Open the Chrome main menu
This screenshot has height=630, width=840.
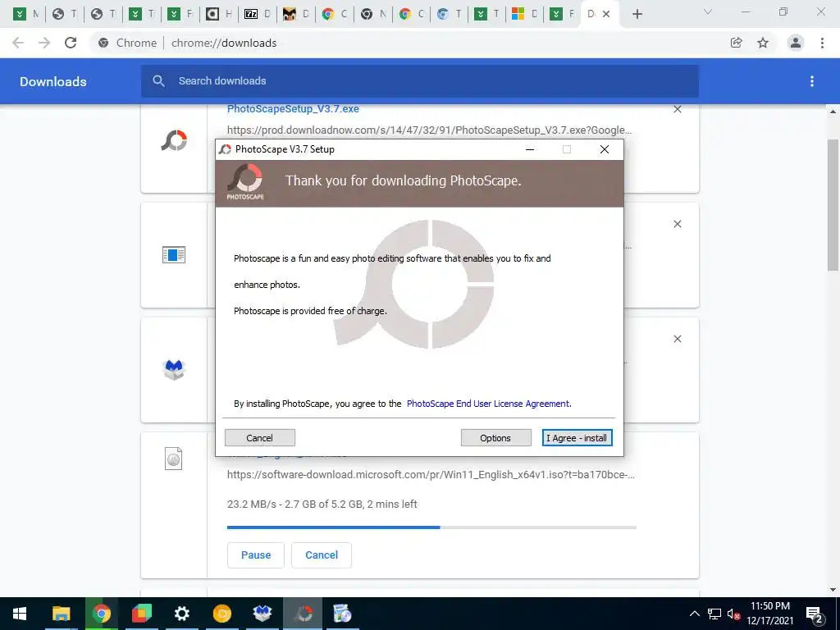[x=822, y=43]
